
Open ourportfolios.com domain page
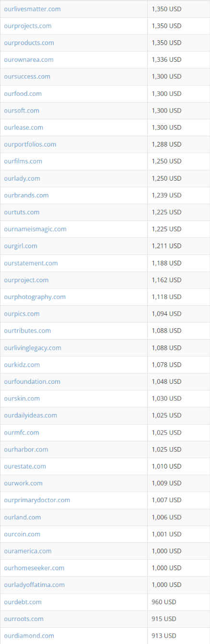[30, 144]
